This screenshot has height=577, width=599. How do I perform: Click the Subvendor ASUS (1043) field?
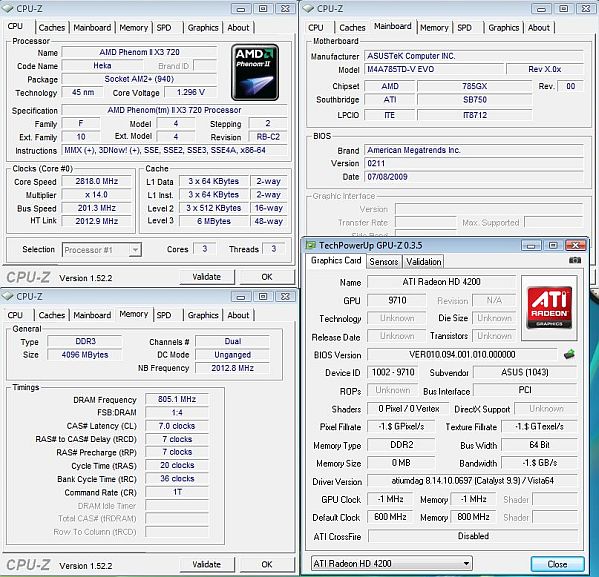tap(525, 372)
